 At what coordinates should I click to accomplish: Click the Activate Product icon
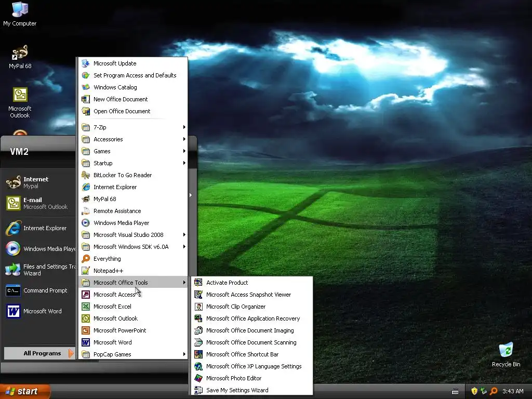pos(198,283)
